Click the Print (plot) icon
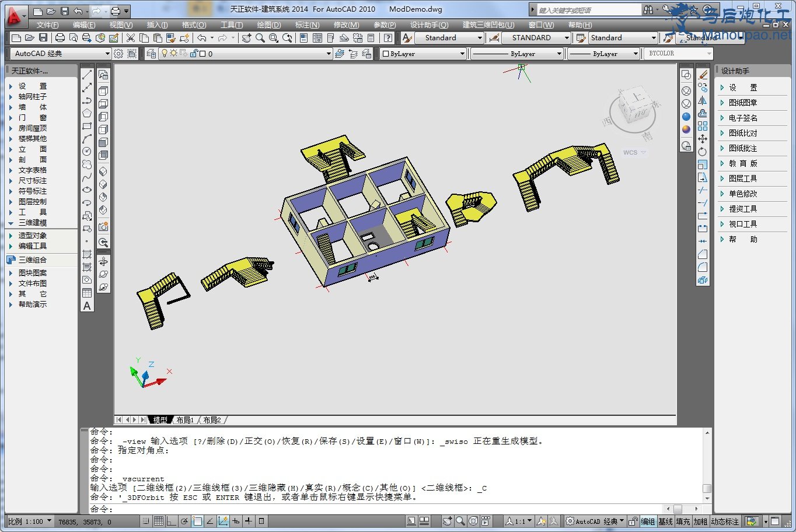Screen dimensions: 796x532 [x=60, y=38]
